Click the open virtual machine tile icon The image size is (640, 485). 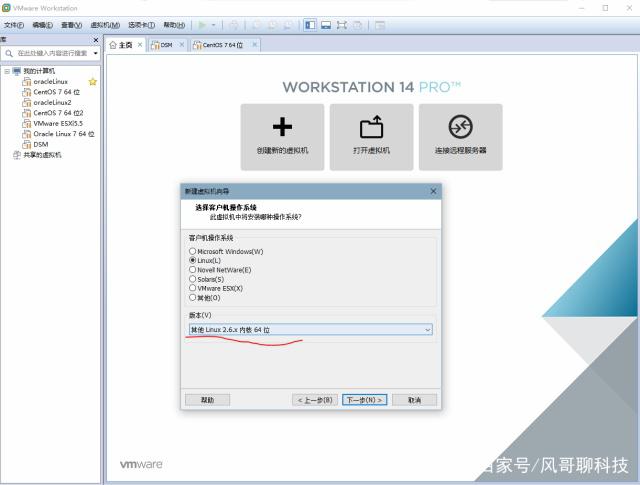(x=371, y=127)
